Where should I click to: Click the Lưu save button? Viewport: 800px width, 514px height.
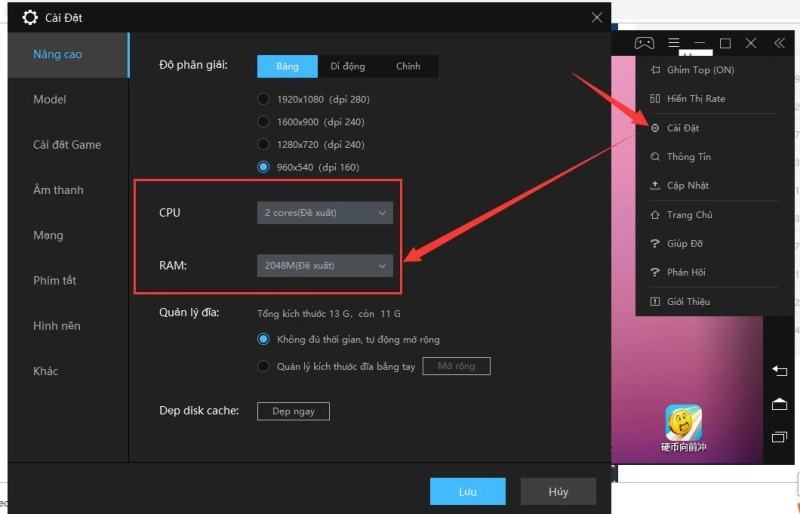click(x=468, y=492)
